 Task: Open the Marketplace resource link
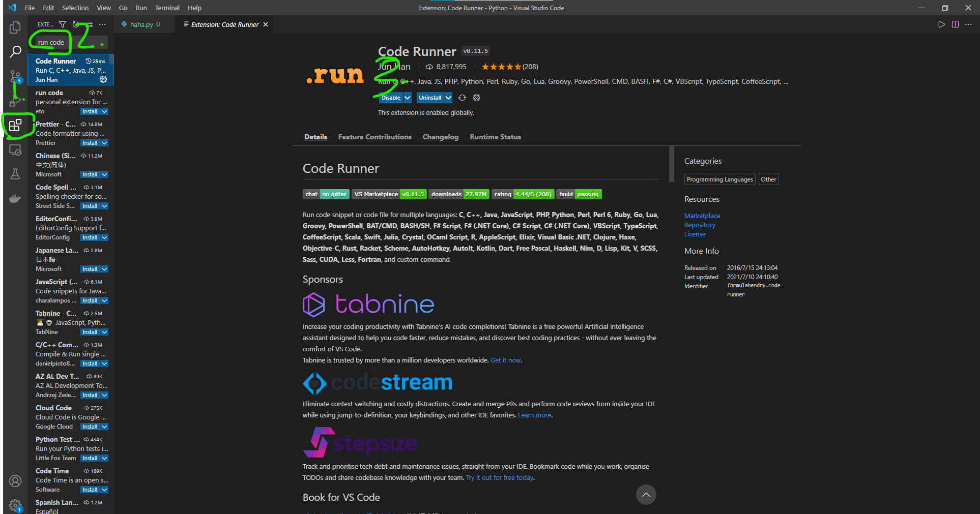702,216
